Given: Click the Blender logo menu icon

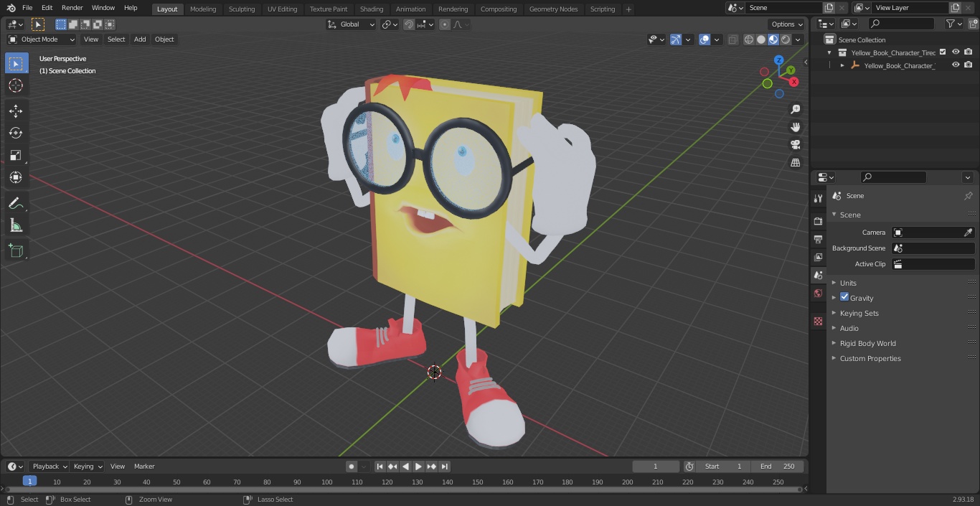Looking at the screenshot, I should point(11,8).
